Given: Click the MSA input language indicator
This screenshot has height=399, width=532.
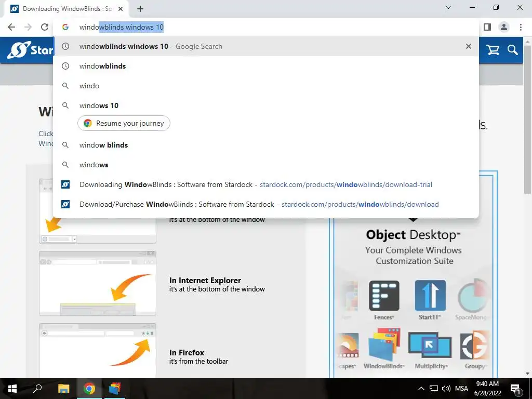Looking at the screenshot, I should (x=461, y=389).
